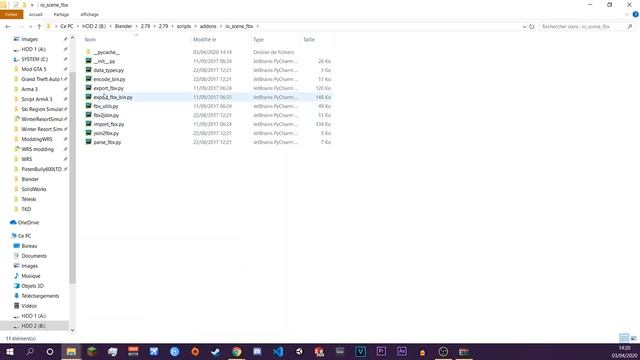Click the export_fbx_bin.py file icon
This screenshot has width=640, height=360.
click(88, 97)
